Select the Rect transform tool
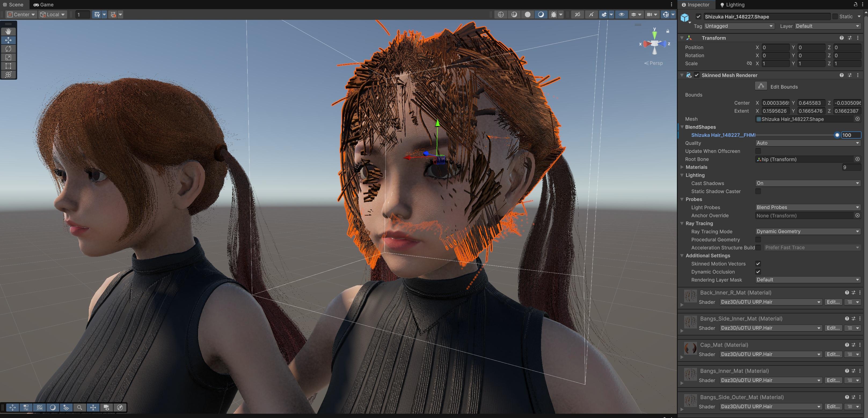Screen dimensions: 868x418 (x=8, y=66)
